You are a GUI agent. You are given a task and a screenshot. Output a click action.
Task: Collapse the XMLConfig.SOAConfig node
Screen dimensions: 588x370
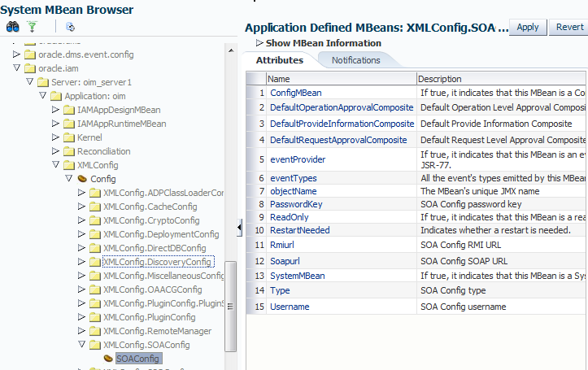(82, 344)
